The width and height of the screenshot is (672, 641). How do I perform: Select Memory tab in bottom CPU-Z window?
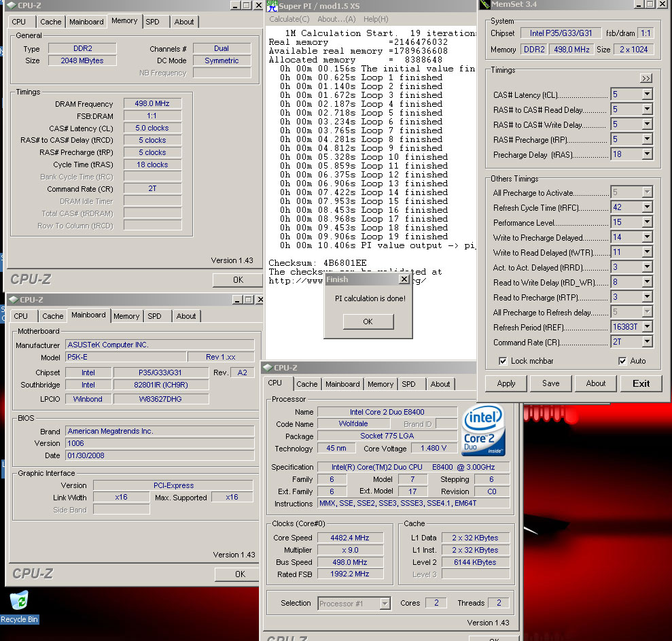[x=380, y=384]
